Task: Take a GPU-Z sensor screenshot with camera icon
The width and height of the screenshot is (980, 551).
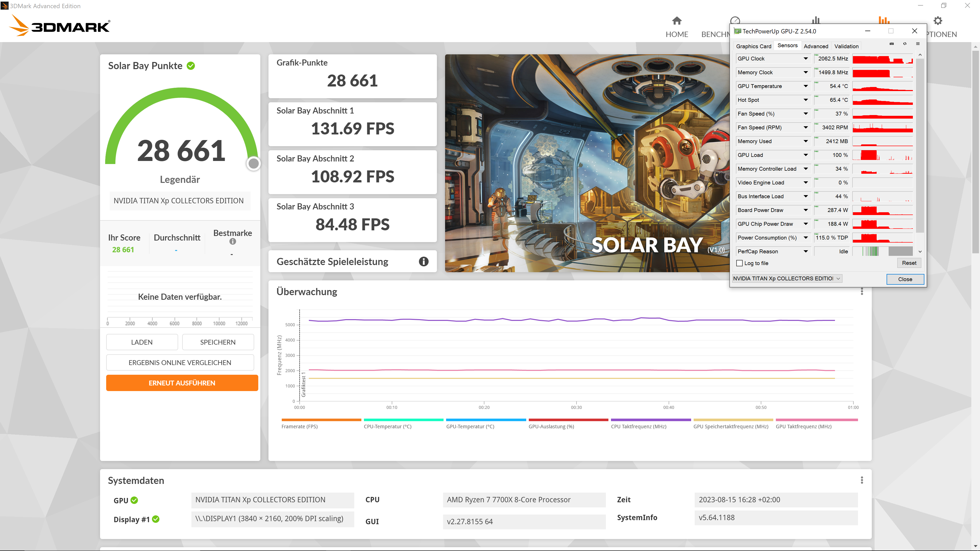Action: click(x=892, y=44)
